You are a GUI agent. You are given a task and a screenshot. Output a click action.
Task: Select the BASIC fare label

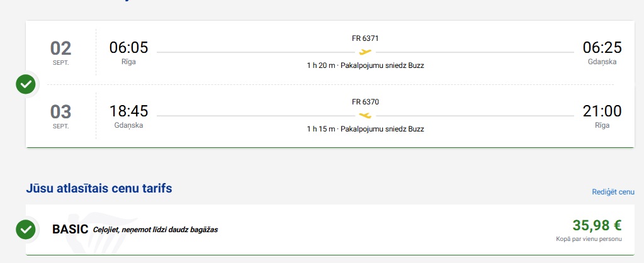70,230
